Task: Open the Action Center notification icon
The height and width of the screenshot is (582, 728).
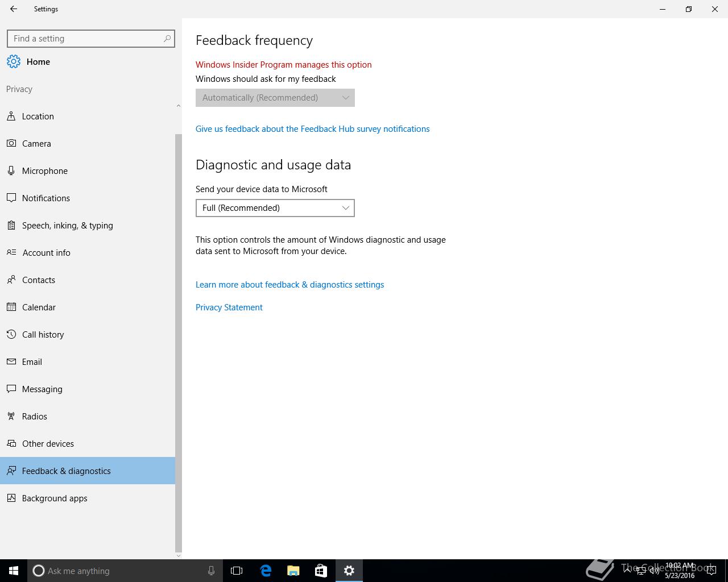Action: 711,571
